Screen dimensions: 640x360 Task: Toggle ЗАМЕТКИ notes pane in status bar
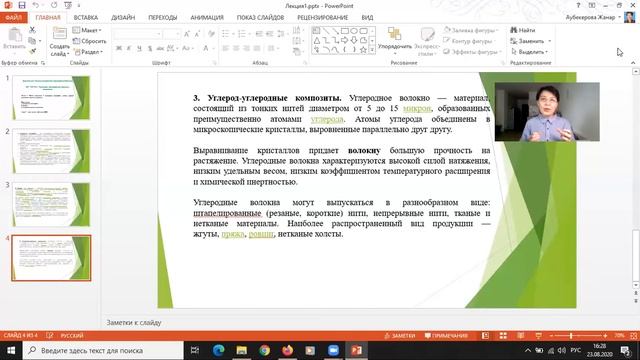point(400,336)
